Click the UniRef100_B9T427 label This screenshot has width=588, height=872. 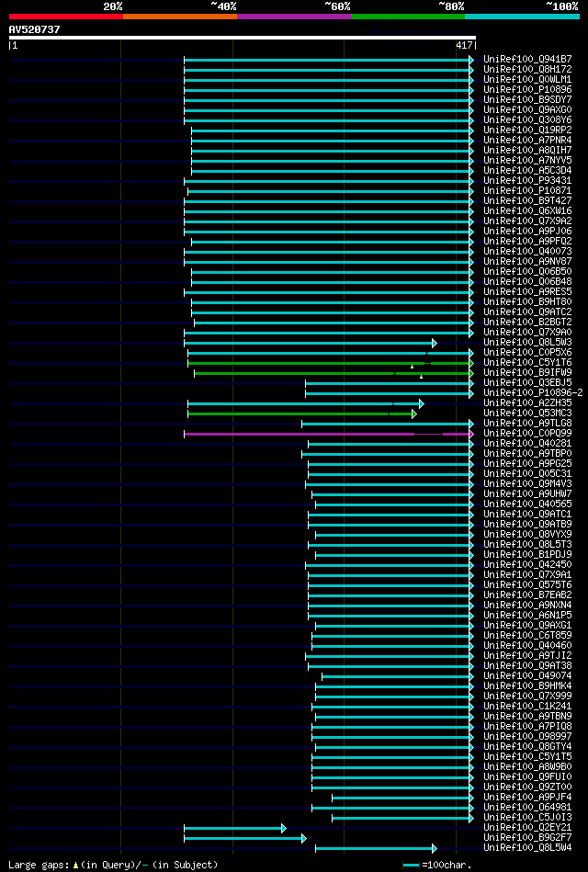527,200
